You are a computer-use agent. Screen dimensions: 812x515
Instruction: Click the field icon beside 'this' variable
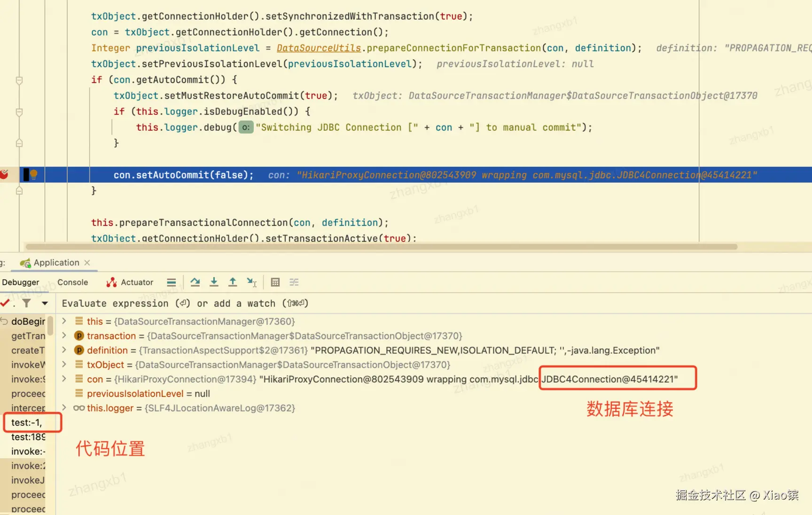point(79,321)
